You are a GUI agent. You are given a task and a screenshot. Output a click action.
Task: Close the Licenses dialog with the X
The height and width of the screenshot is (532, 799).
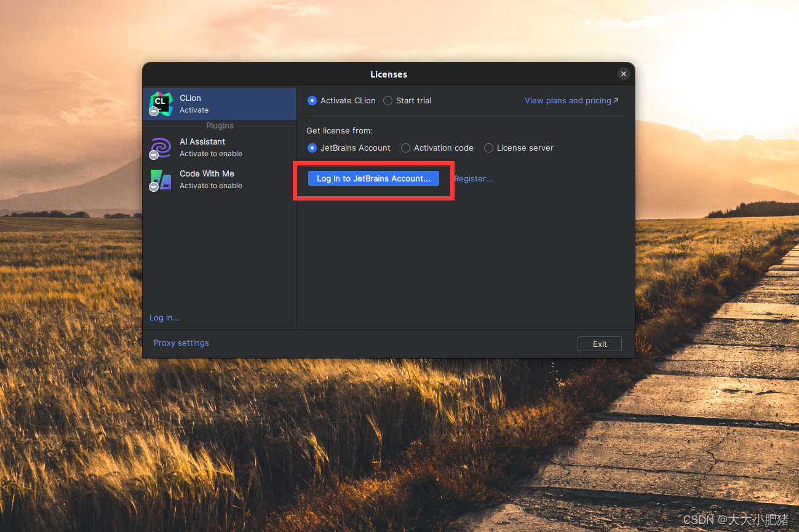click(x=624, y=74)
